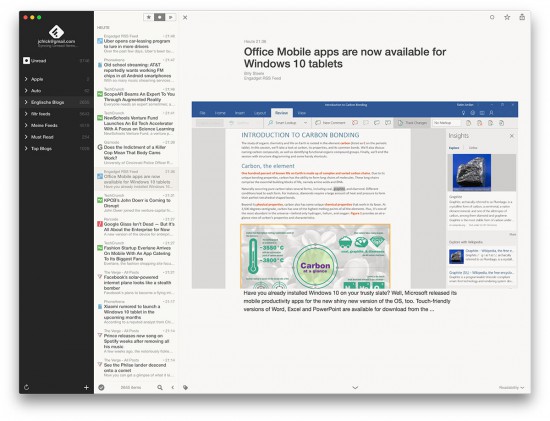This screenshot has width=550, height=421.
Task: Open article KPCB's John Doerr is Coming
Action: 137,203
